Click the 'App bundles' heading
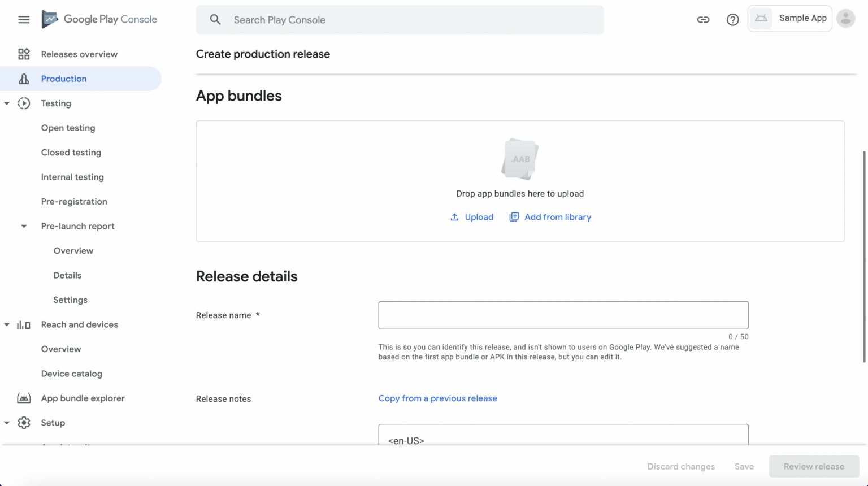 (x=238, y=96)
